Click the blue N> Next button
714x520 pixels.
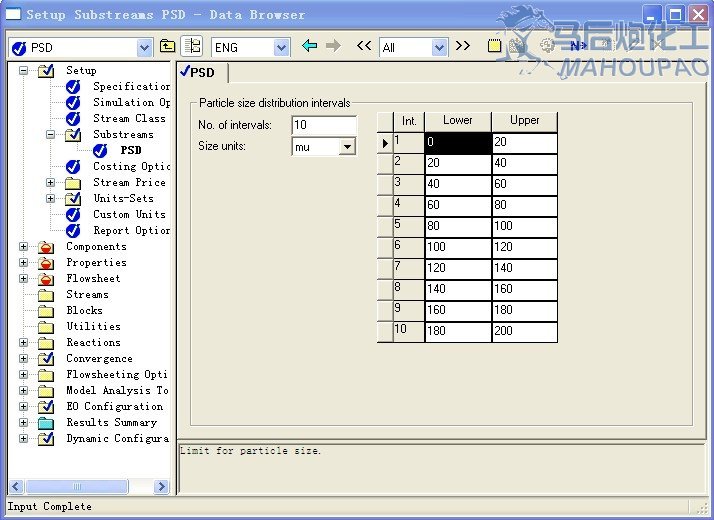pos(578,46)
